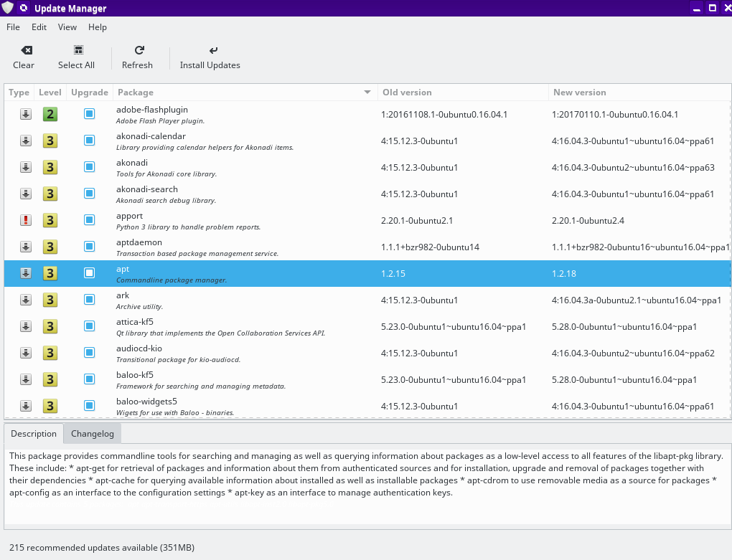Click the Package column sort arrow
732x560 pixels.
tap(367, 92)
